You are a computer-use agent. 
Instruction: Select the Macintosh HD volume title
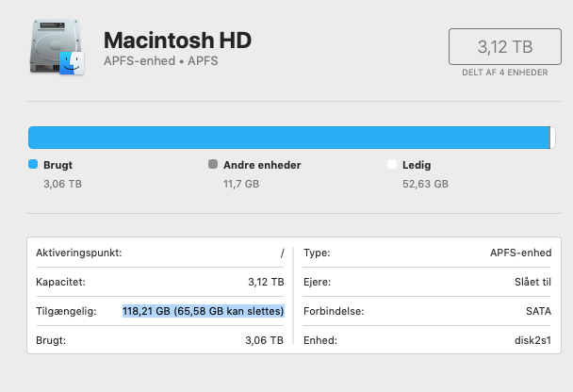(177, 41)
